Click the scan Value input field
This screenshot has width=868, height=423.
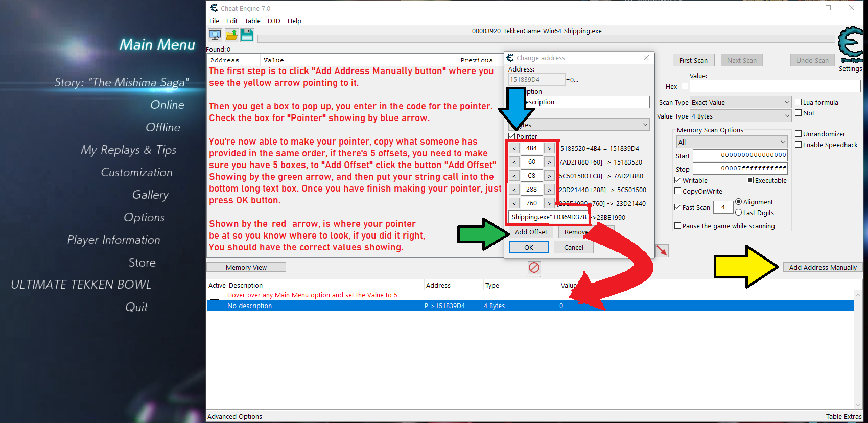pos(775,86)
